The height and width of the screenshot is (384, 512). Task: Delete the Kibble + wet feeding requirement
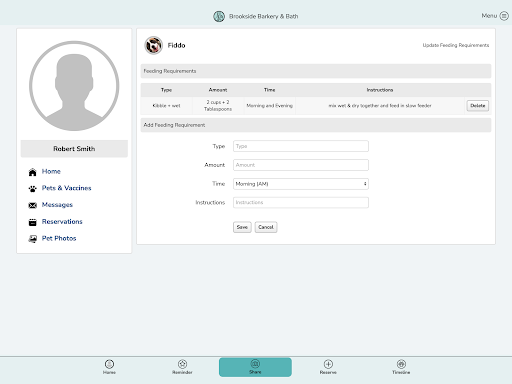click(x=478, y=106)
